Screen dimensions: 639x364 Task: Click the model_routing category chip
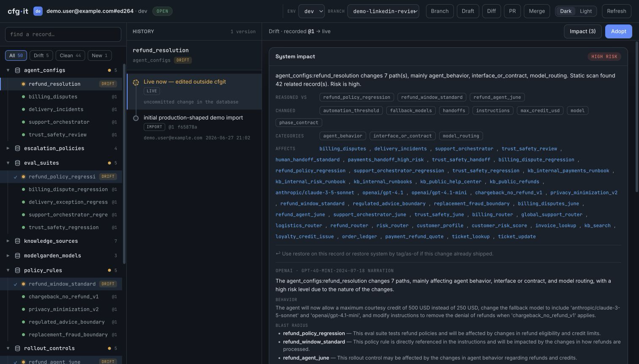click(x=461, y=136)
